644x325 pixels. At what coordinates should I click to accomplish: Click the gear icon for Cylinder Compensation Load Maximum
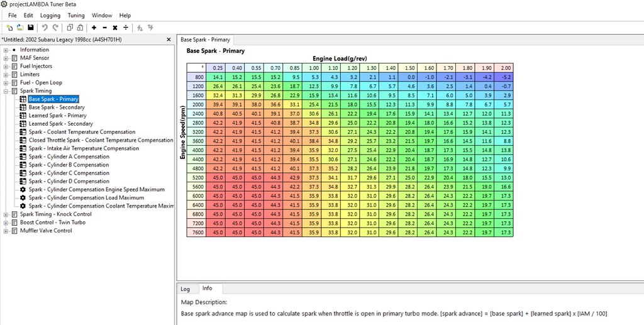click(x=23, y=198)
